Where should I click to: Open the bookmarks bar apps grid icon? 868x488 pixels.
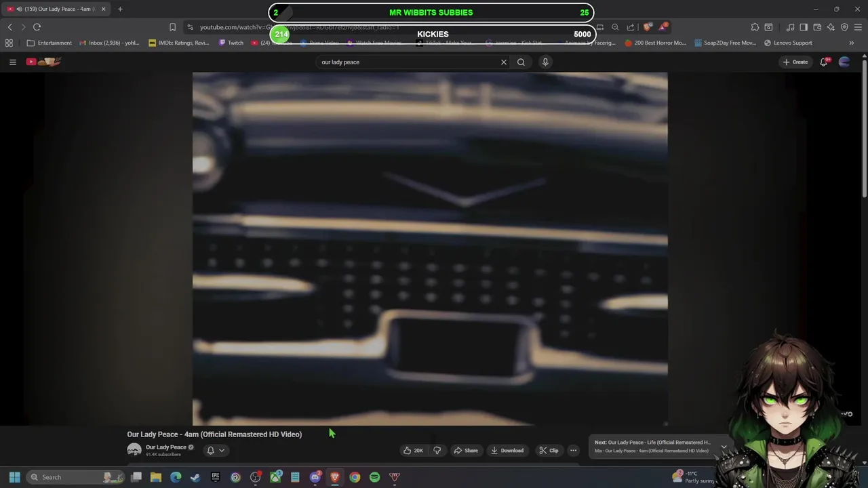[9, 43]
